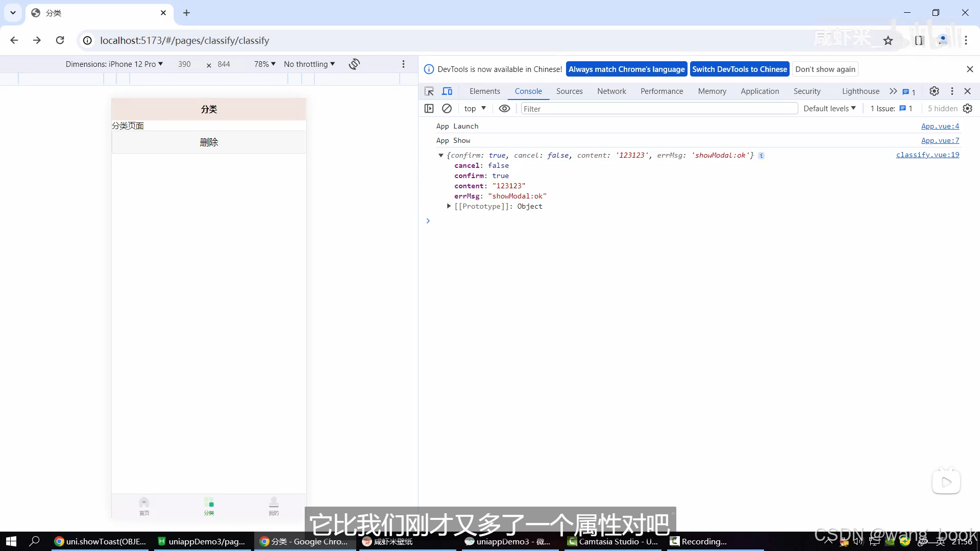Dismiss the DevTools language notification
980x551 pixels.
point(970,69)
